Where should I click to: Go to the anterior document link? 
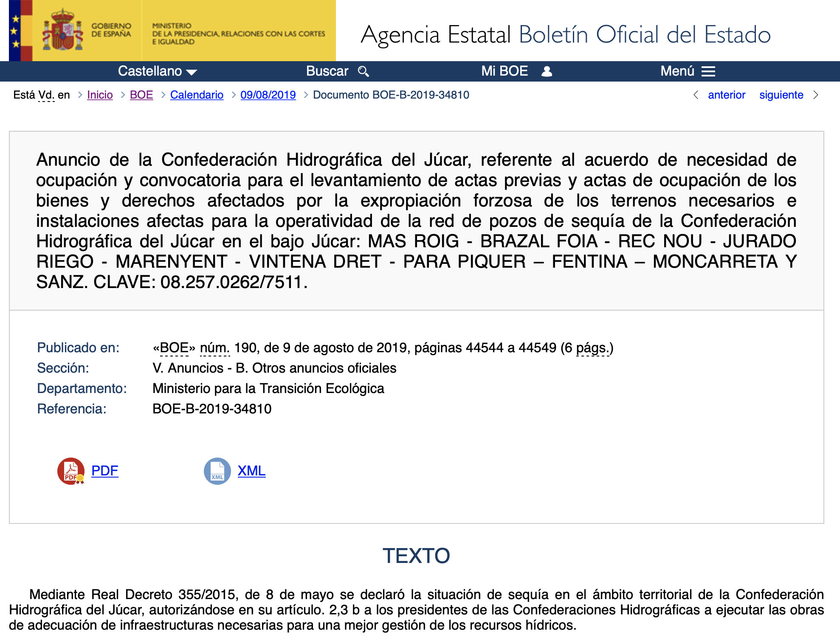727,95
